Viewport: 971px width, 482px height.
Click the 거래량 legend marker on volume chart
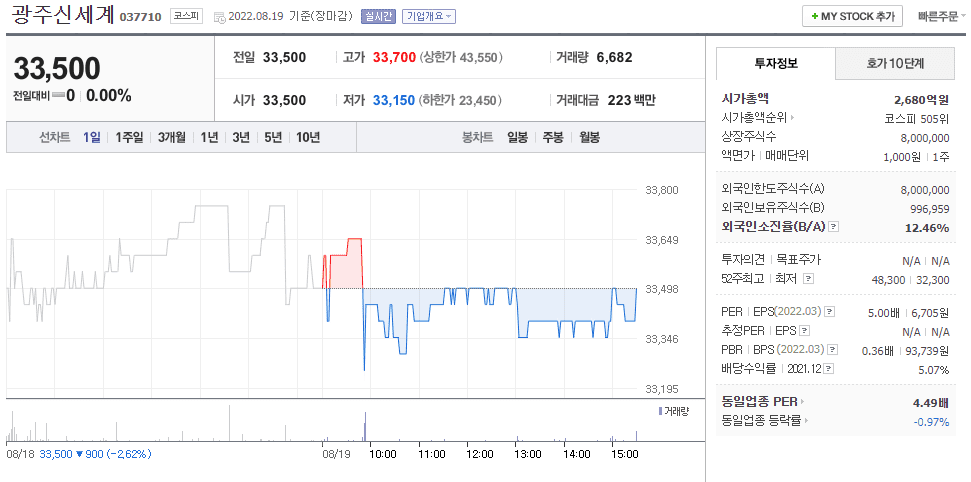tap(660, 411)
